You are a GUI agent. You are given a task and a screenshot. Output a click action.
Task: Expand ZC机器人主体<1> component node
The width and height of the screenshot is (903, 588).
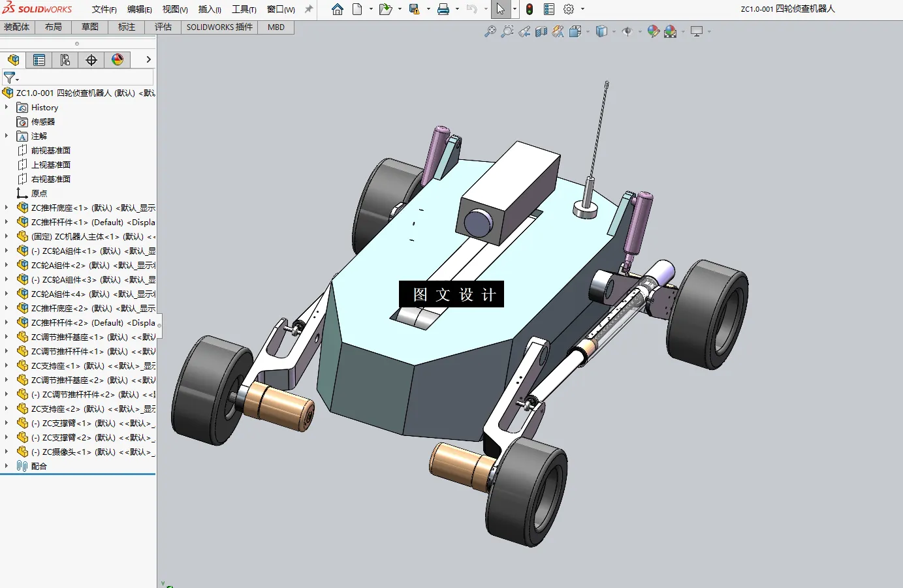(7, 236)
